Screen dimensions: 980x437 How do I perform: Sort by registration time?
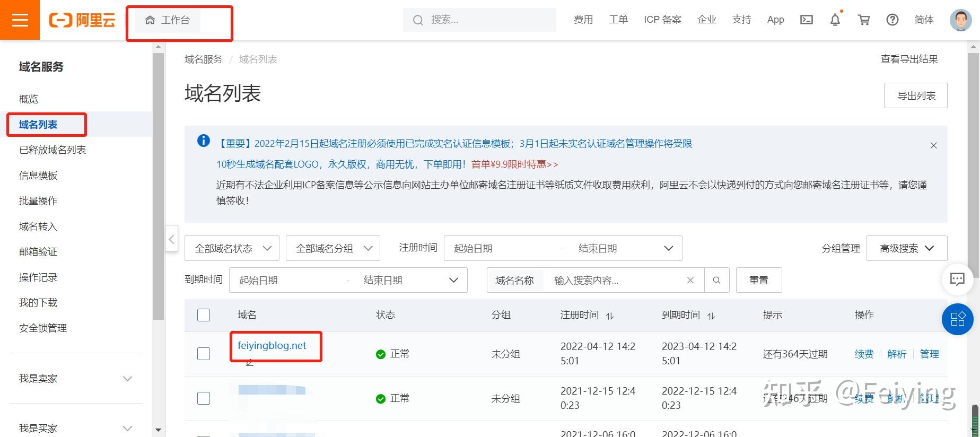pyautogui.click(x=610, y=316)
